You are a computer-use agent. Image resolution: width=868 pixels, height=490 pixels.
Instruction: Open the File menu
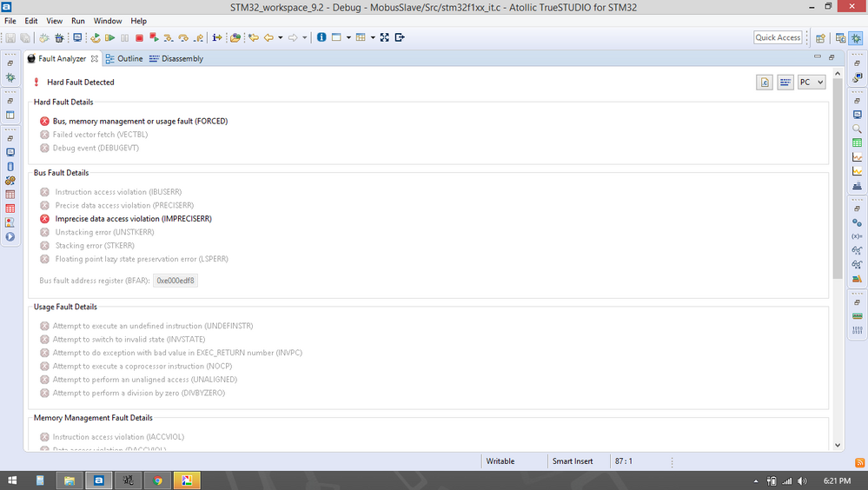(10, 21)
